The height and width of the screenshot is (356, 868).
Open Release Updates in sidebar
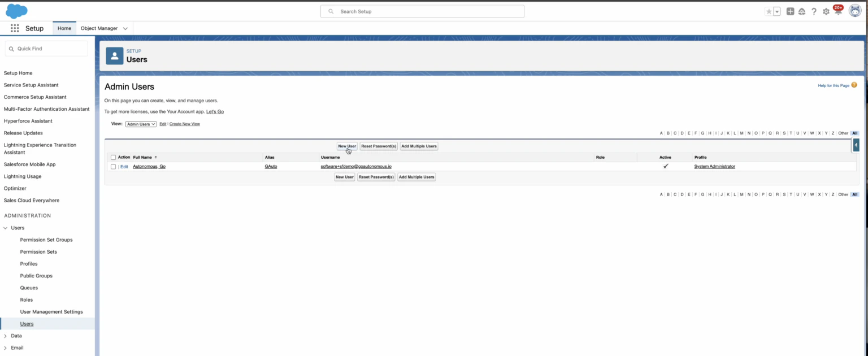pyautogui.click(x=23, y=133)
